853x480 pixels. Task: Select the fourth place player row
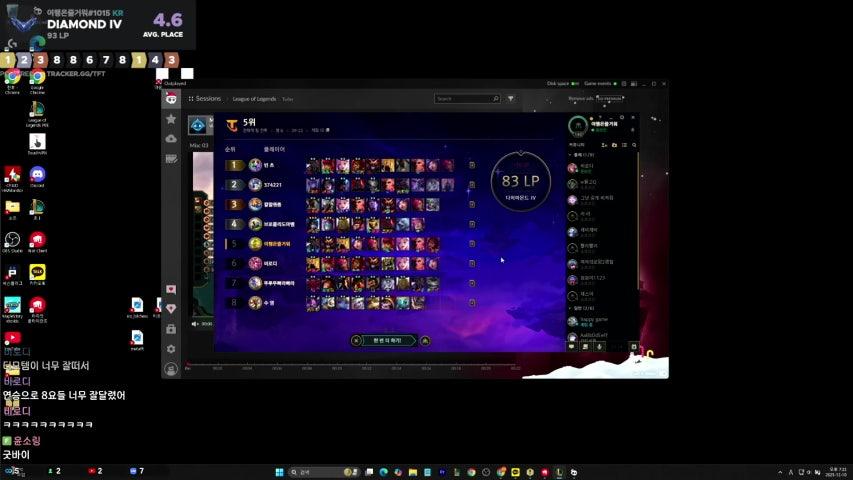point(350,224)
